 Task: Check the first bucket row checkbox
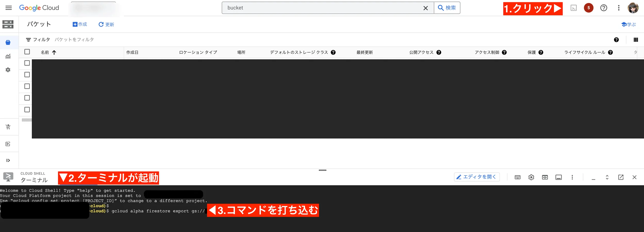[x=27, y=63]
